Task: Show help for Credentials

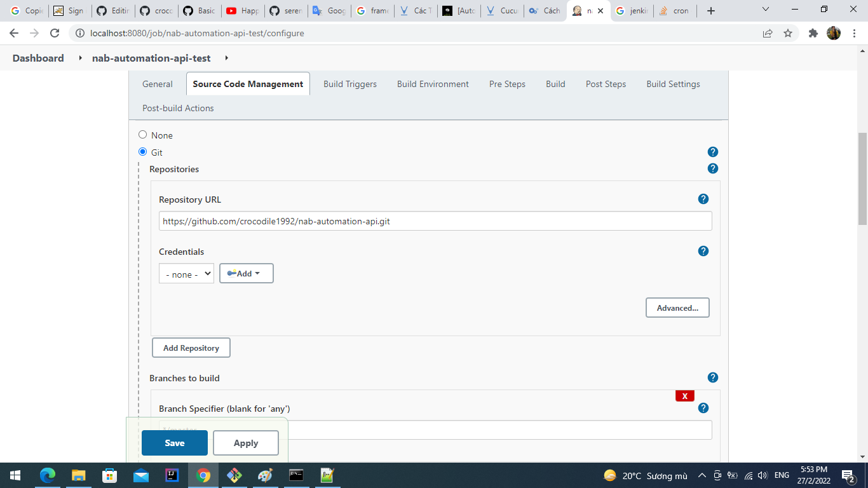Action: (703, 251)
